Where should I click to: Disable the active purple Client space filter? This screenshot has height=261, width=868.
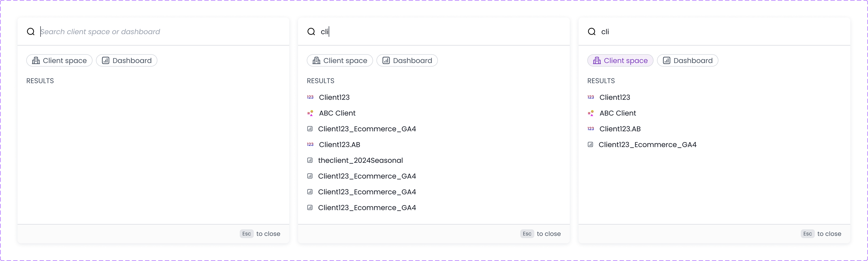coord(620,60)
